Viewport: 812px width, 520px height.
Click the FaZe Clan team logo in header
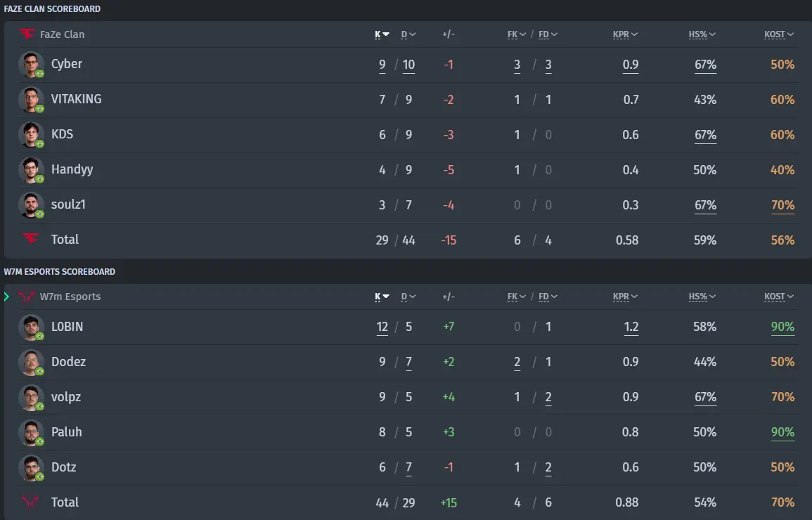(27, 34)
